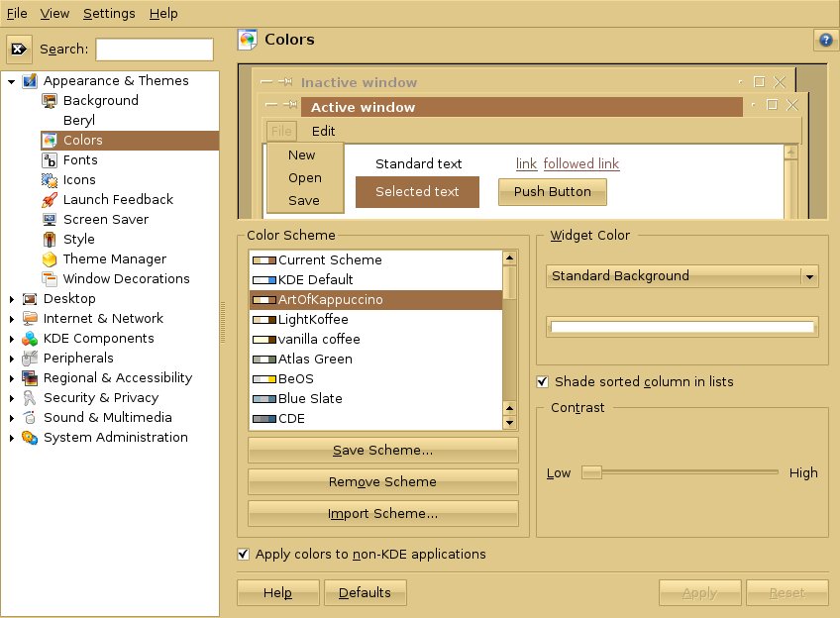Click the Sound & Multimedia icon

tap(30, 418)
